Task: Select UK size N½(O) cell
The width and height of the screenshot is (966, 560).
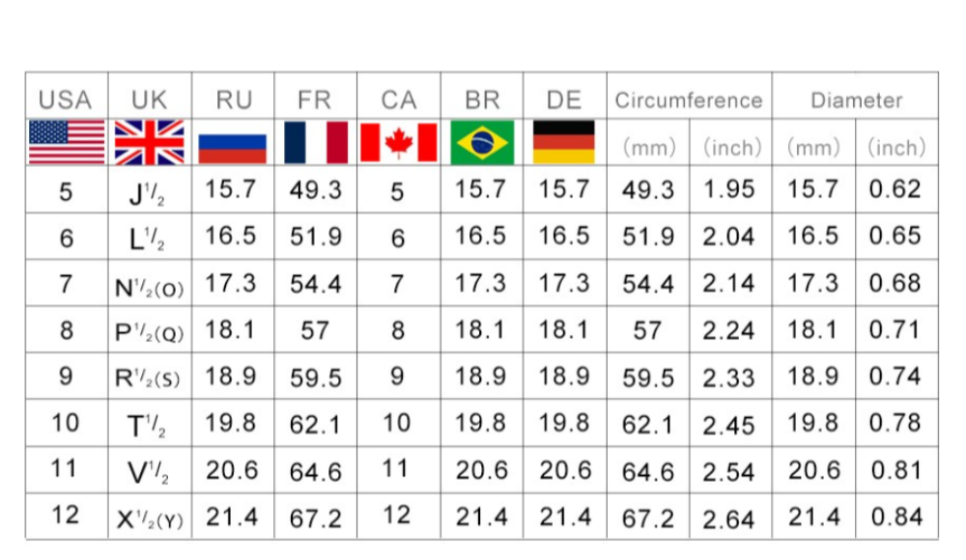Action: click(x=149, y=286)
